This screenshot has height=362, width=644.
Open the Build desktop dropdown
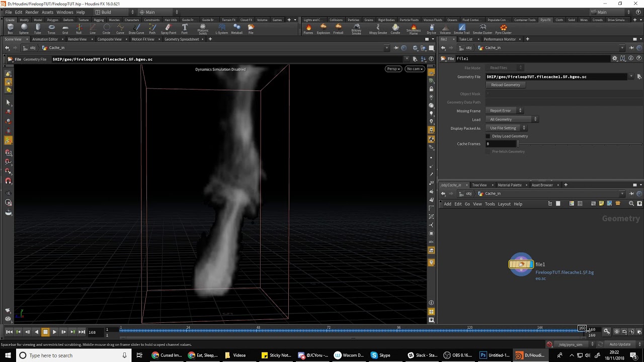click(x=115, y=12)
